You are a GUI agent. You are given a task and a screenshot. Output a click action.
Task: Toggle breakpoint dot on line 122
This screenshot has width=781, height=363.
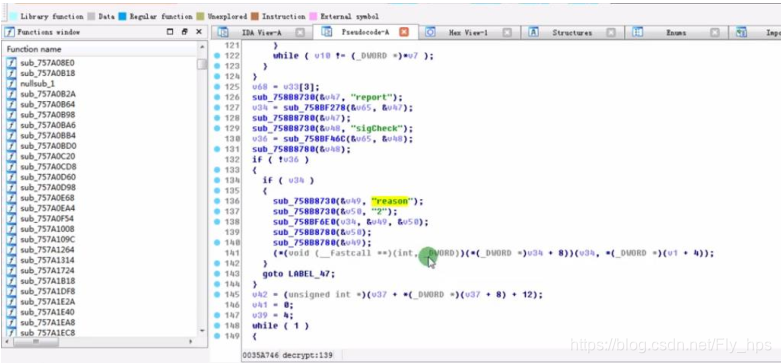pyautogui.click(x=217, y=56)
